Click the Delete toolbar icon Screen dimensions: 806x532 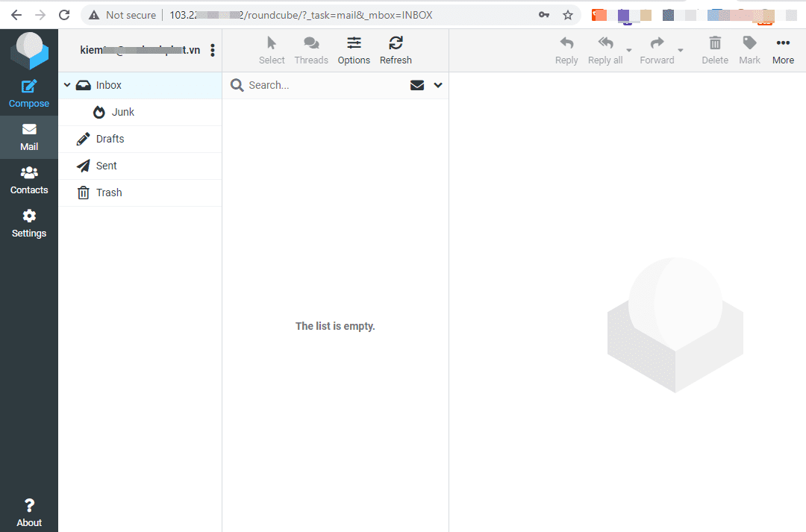[714, 49]
